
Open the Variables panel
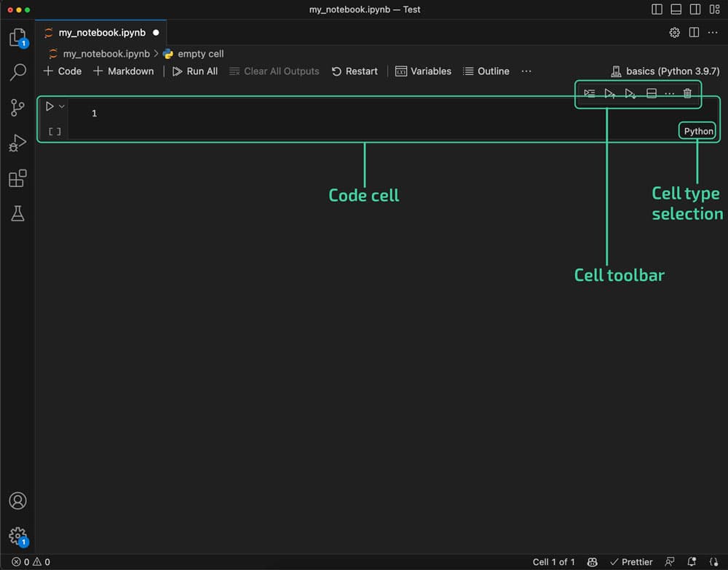[423, 71]
